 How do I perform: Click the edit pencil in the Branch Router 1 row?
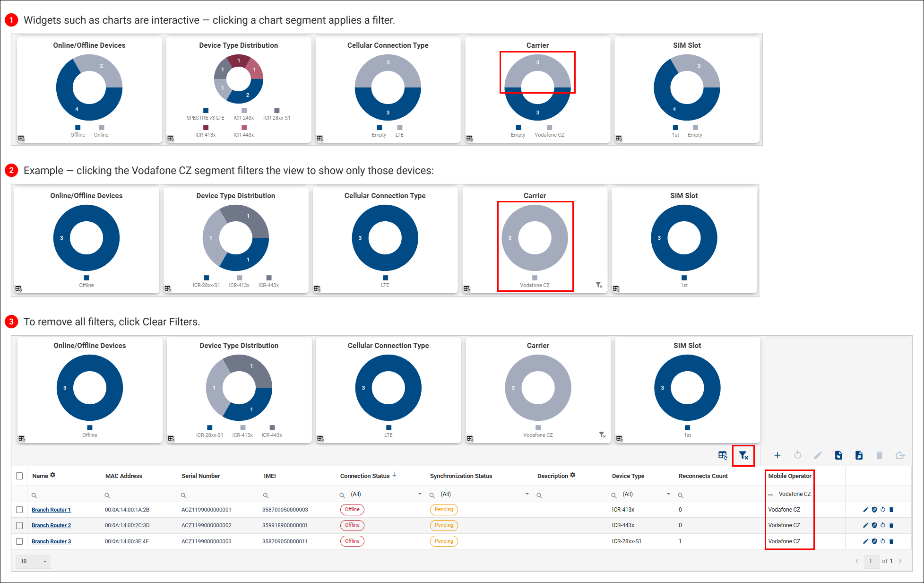click(x=865, y=510)
